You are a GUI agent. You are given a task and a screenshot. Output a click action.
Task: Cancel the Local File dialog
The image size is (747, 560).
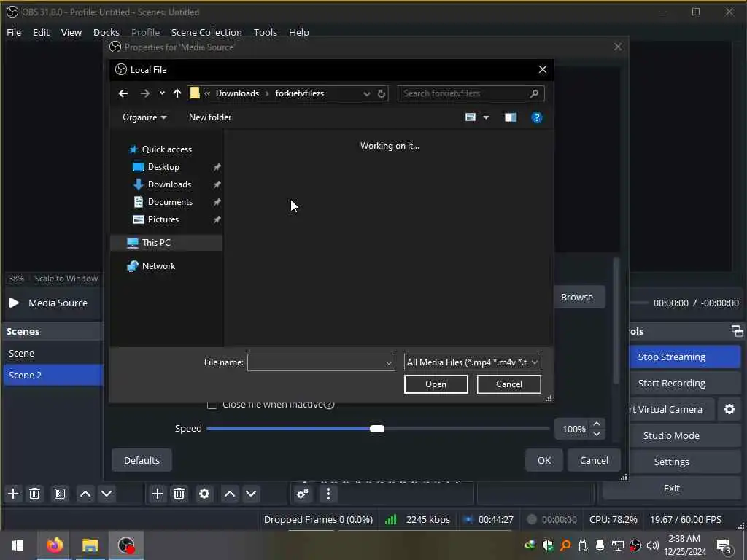pyautogui.click(x=508, y=384)
